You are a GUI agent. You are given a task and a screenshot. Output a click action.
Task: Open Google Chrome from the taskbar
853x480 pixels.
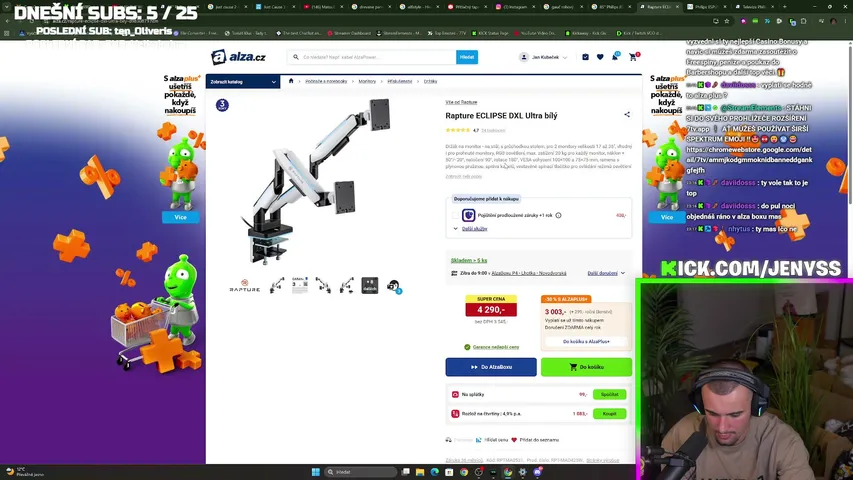coord(463,472)
